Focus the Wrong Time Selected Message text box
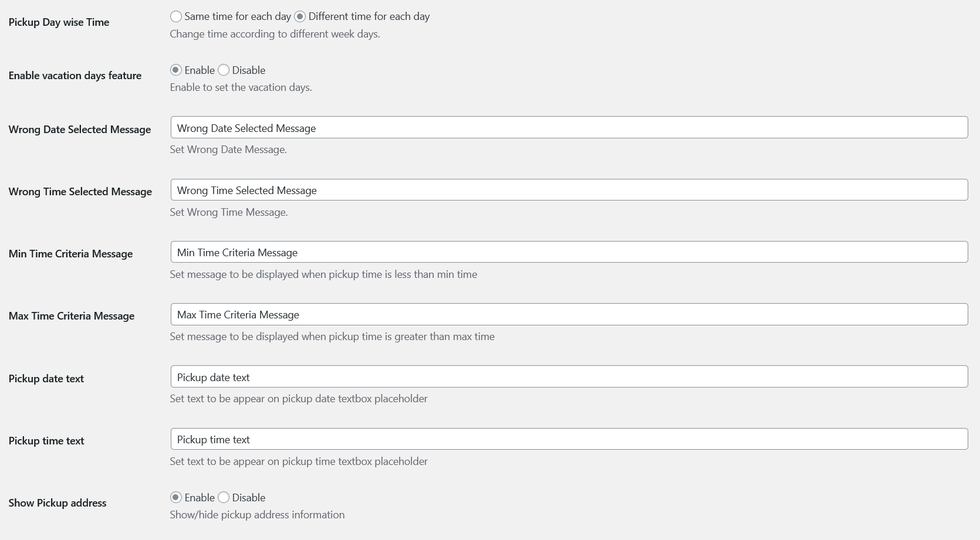This screenshot has height=540, width=980. 569,190
